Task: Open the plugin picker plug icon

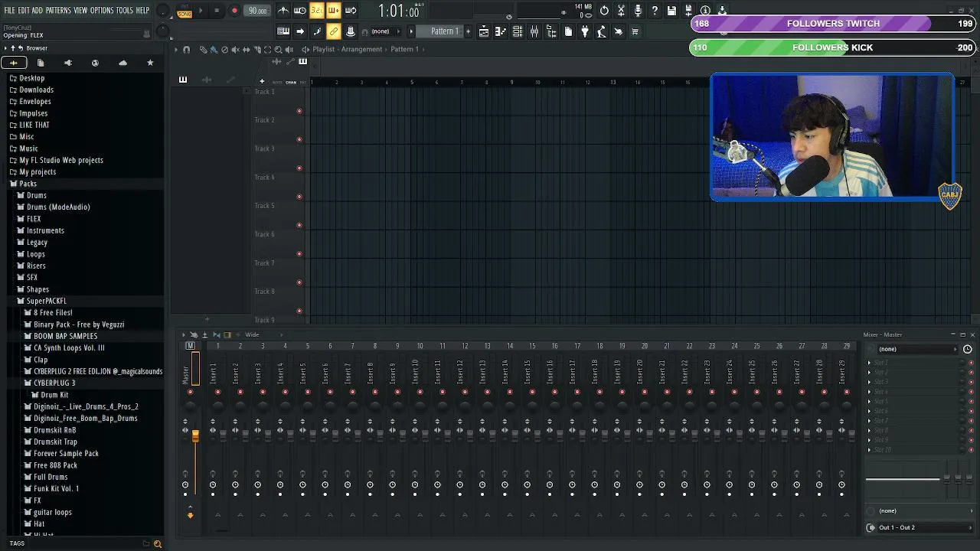Action: pos(585,31)
